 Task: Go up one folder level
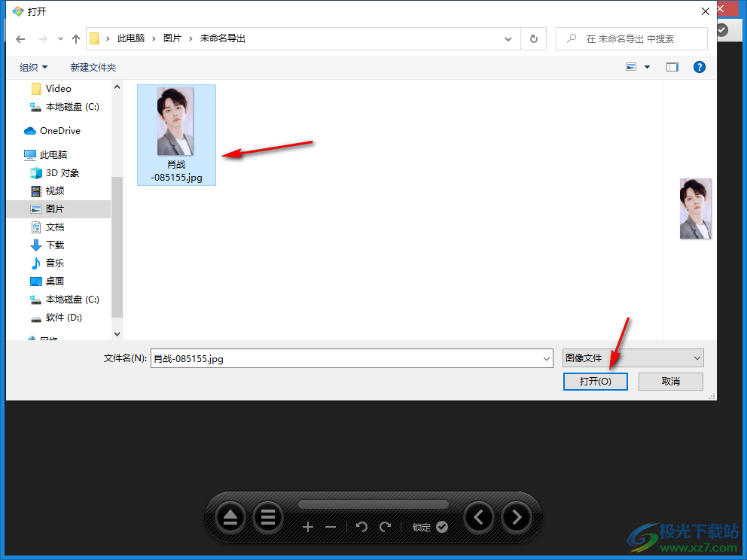76,39
